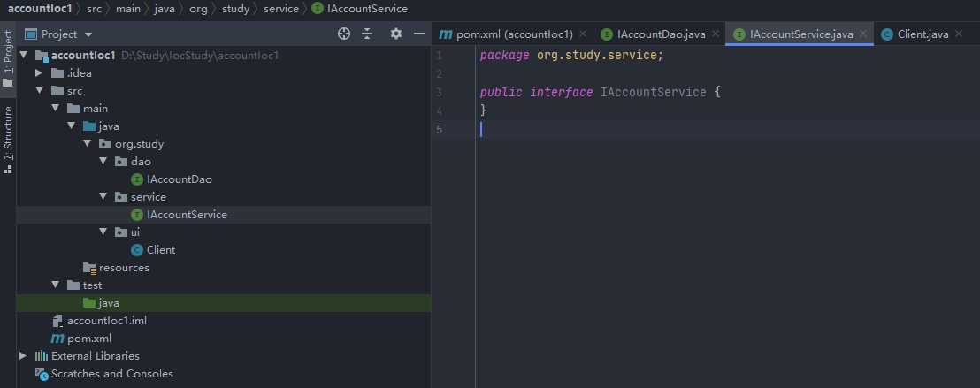Close the IAccountService.java tab
The image size is (980, 388).
pos(863,34)
